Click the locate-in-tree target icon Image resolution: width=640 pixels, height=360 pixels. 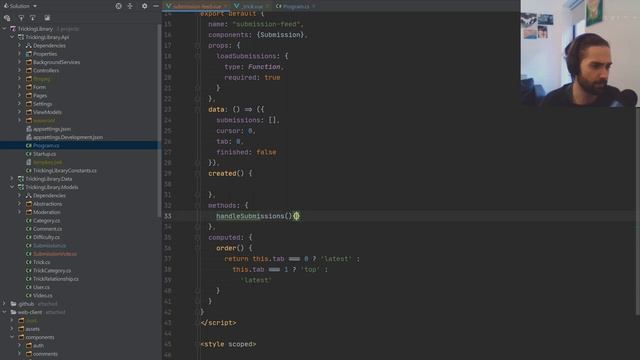click(118, 6)
